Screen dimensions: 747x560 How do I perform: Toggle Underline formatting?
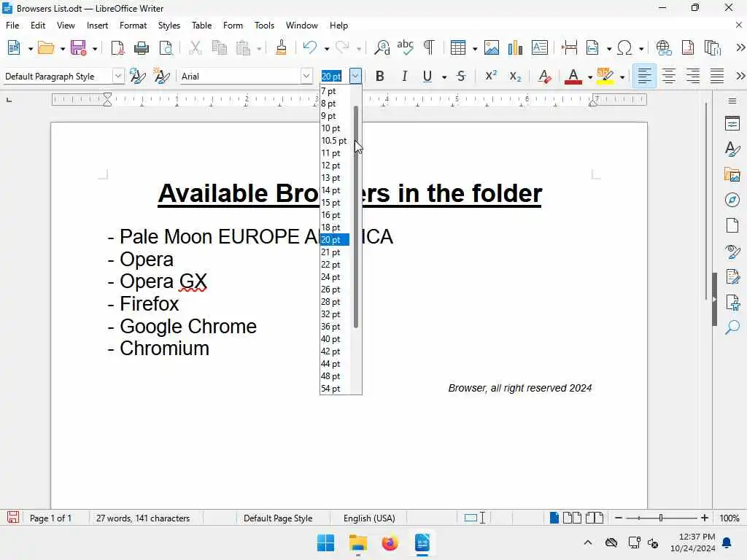pos(427,76)
